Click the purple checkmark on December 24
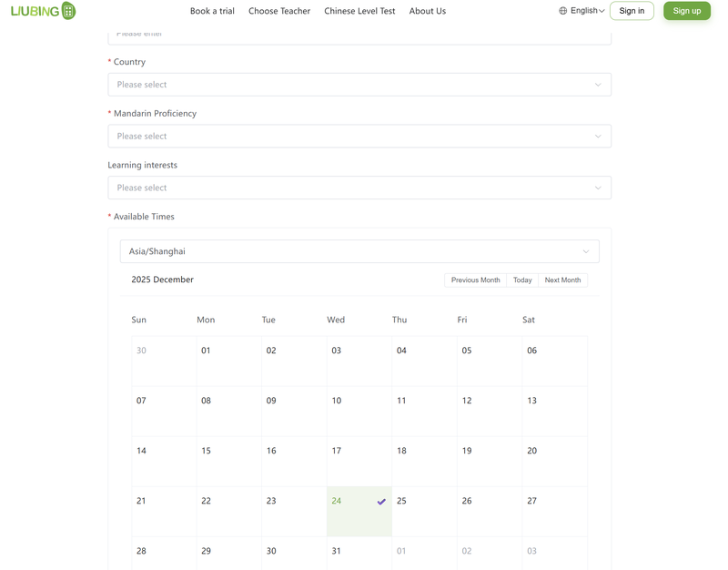 click(381, 502)
